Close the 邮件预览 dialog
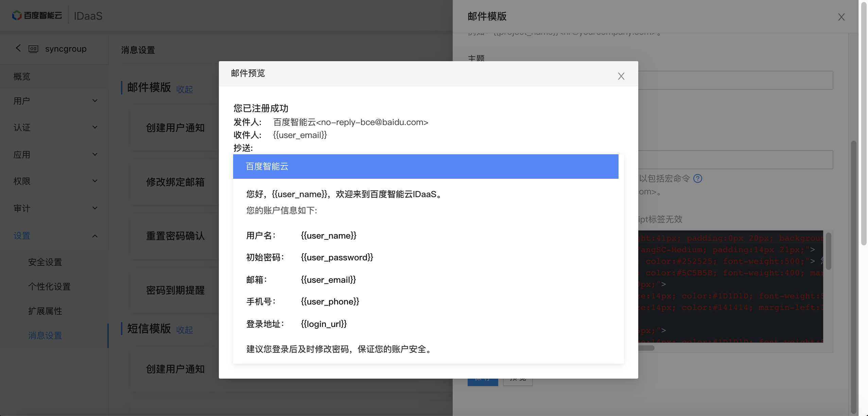868x416 pixels. click(621, 76)
